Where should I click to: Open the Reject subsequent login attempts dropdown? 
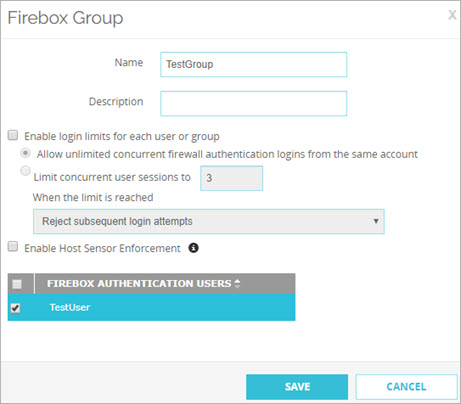(209, 221)
